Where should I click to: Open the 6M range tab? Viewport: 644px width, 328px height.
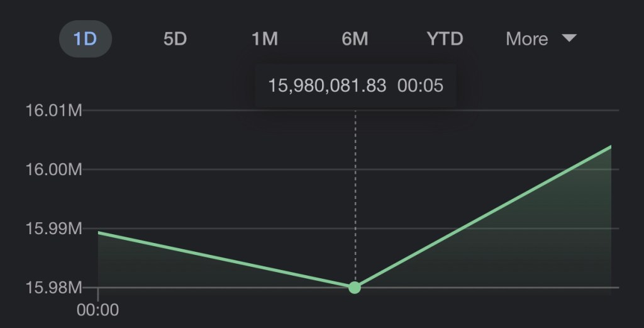355,39
